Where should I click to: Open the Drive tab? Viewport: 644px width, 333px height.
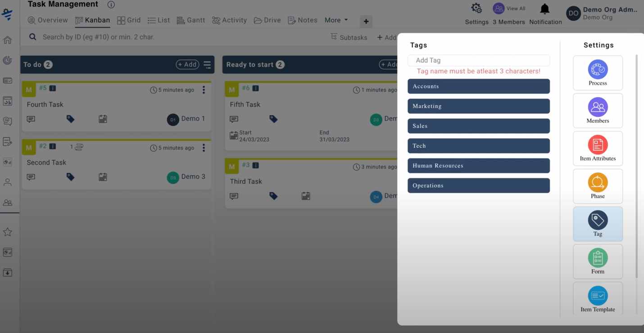coord(267,20)
